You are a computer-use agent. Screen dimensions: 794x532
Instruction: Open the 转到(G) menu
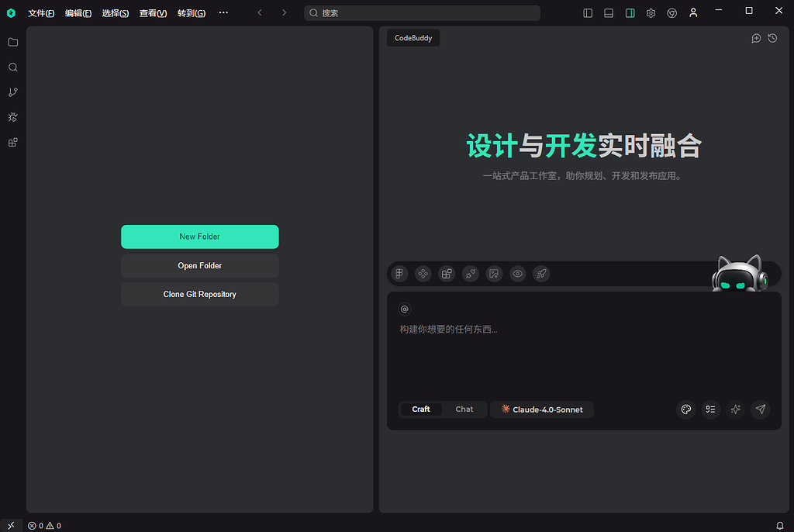pyautogui.click(x=192, y=13)
